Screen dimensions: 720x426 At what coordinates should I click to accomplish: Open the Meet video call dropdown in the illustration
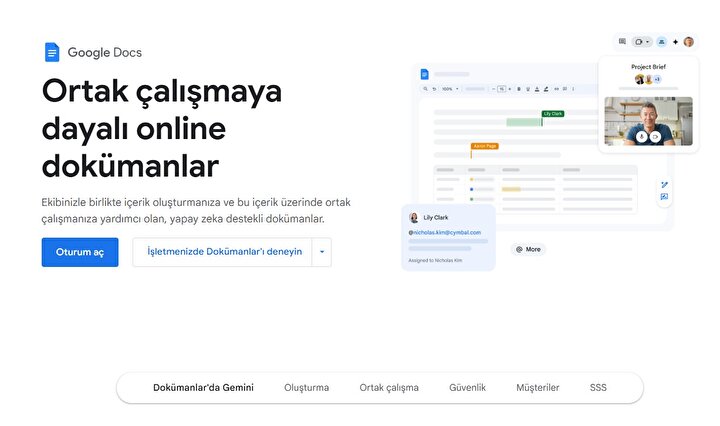(642, 42)
